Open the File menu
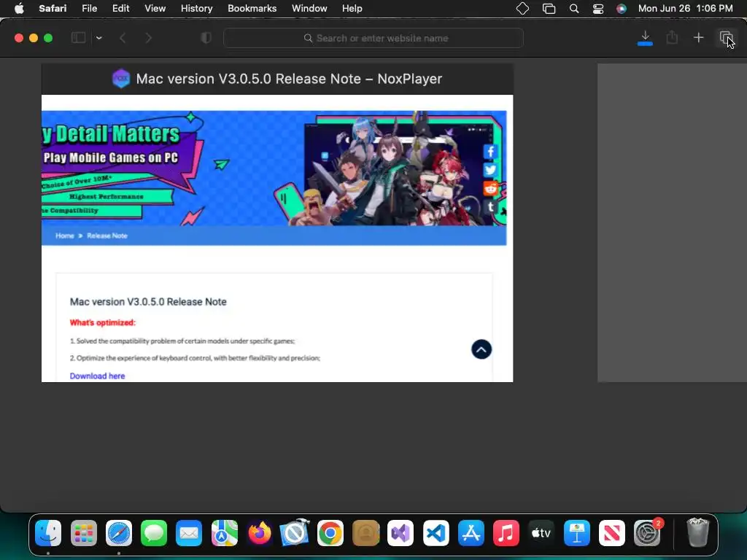The width and height of the screenshot is (747, 560). 89,9
